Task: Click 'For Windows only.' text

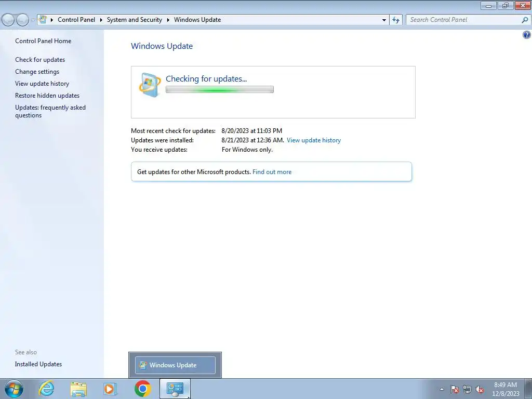Action: click(247, 150)
